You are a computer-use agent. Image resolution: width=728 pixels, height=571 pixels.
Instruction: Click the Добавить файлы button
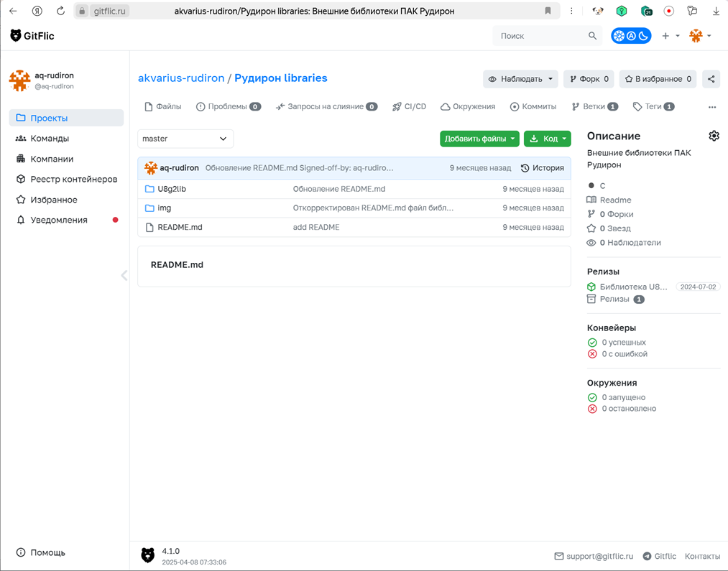click(x=479, y=139)
